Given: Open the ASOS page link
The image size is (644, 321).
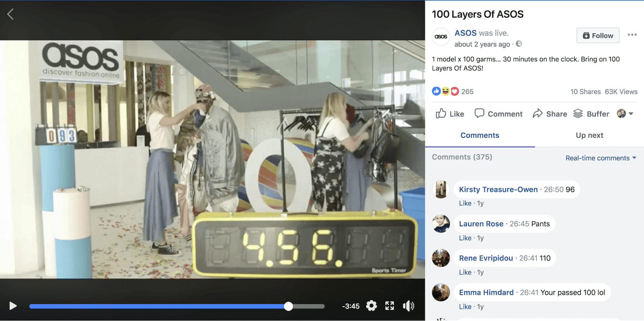Looking at the screenshot, I should click(x=465, y=33).
